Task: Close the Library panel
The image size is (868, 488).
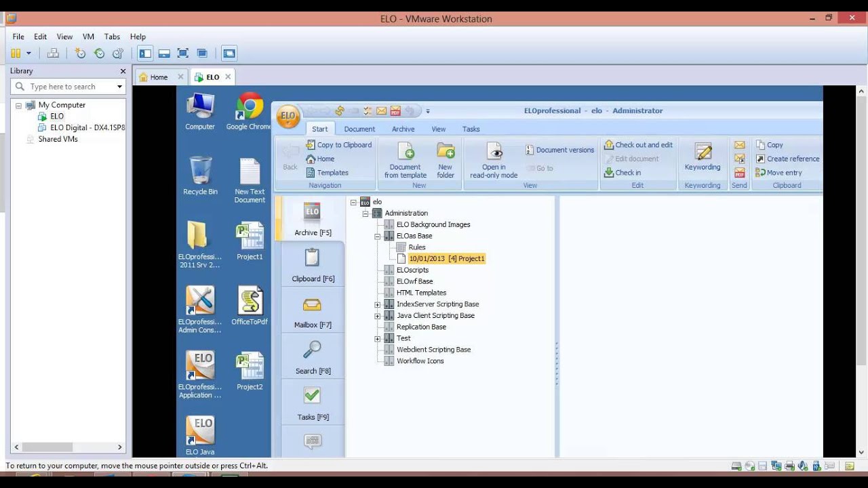Action: [123, 70]
